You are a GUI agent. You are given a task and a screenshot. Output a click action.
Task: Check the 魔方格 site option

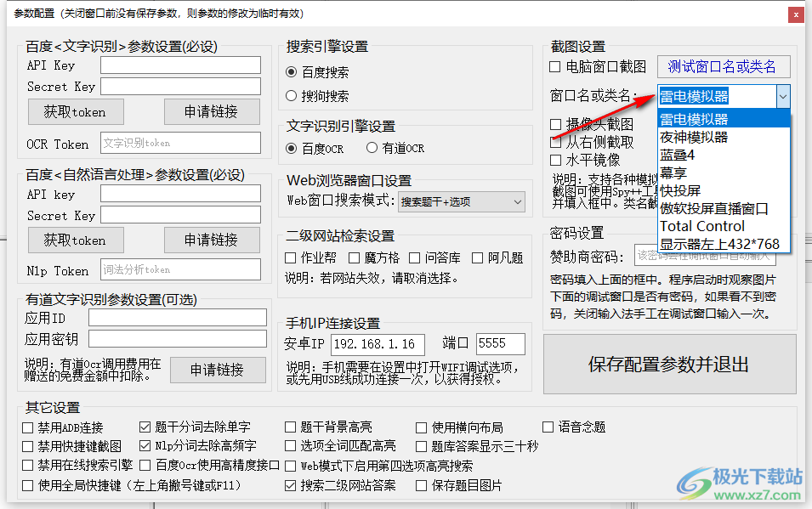[x=355, y=257]
